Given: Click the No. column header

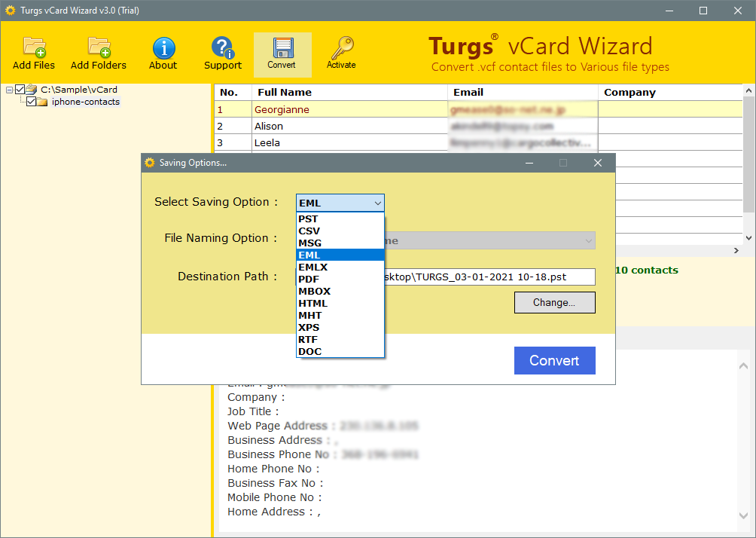Looking at the screenshot, I should point(233,92).
